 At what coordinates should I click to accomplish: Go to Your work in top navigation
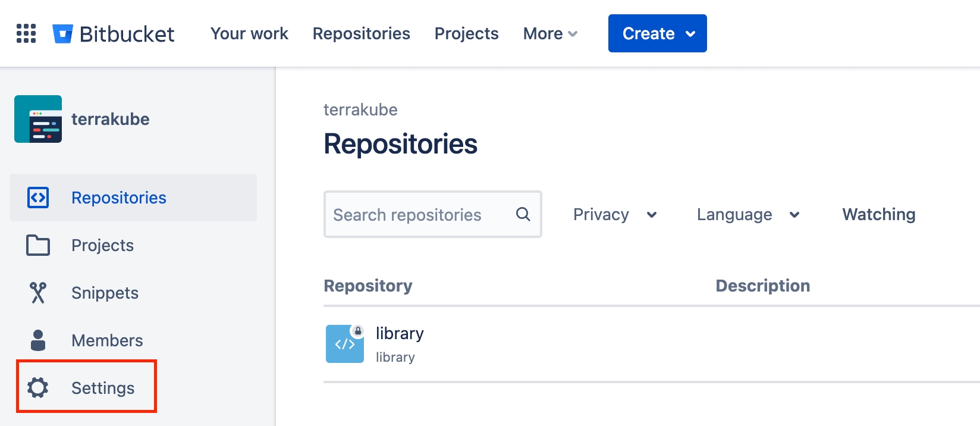click(x=249, y=34)
